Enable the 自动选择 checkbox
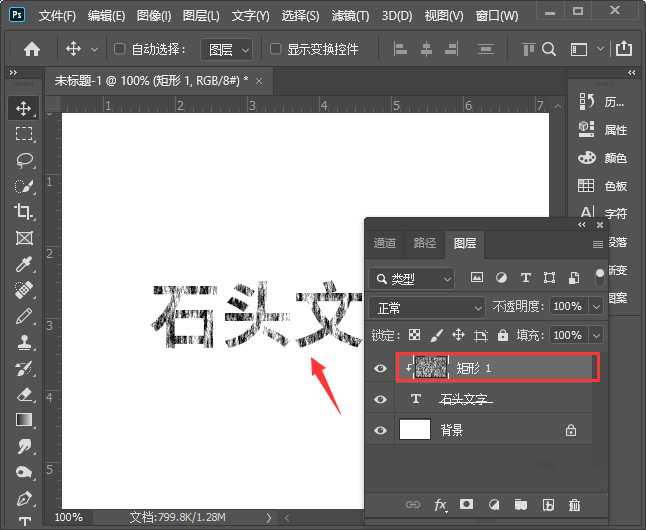This screenshot has height=530, width=646. [x=120, y=48]
